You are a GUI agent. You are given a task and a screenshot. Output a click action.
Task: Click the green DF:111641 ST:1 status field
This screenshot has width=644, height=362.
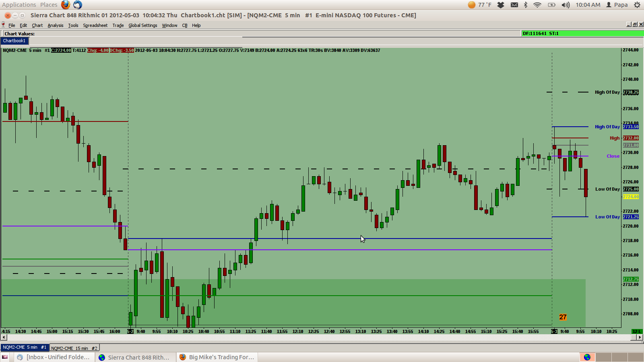point(582,33)
